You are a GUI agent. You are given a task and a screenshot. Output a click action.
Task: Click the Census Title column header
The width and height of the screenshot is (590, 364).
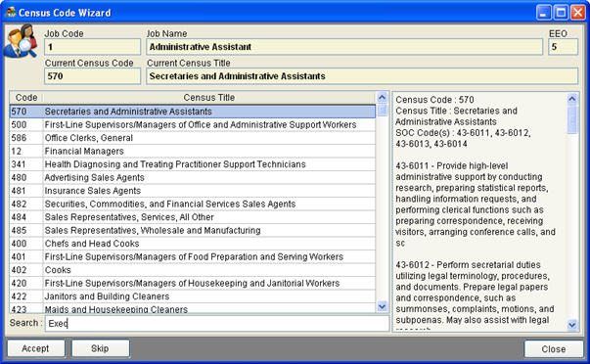209,98
